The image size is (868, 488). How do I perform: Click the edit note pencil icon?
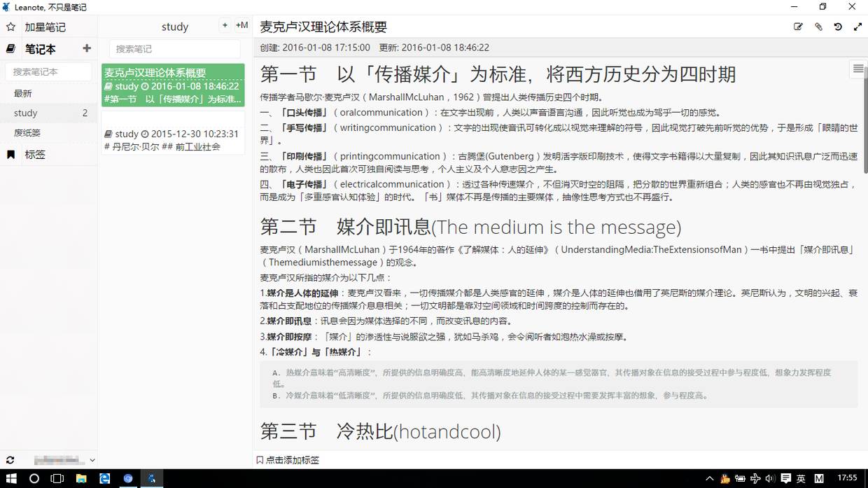[x=798, y=27]
